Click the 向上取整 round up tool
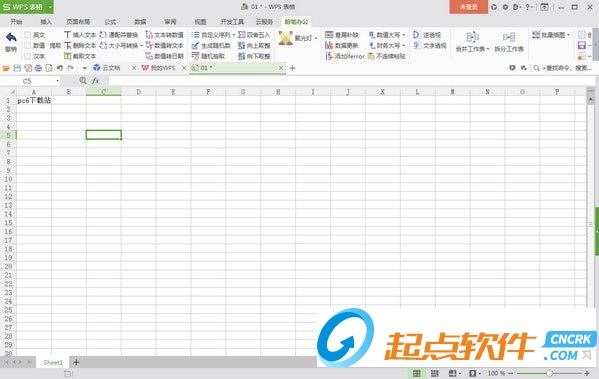 (254, 45)
